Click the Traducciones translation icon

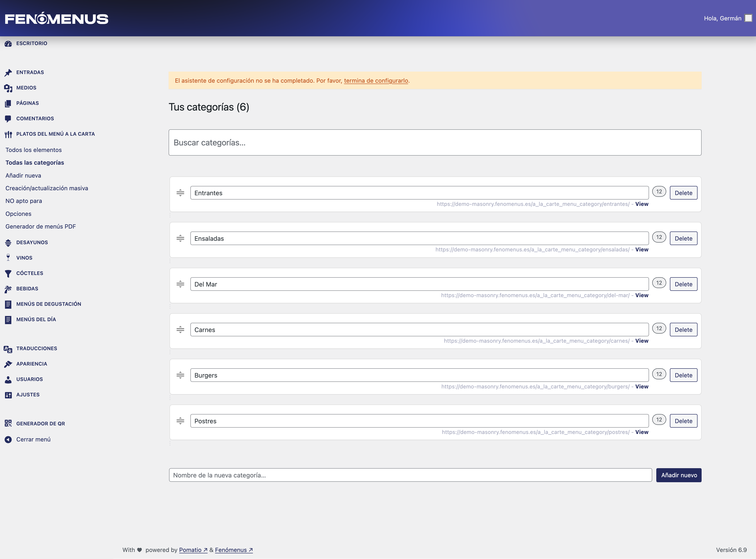click(x=8, y=349)
